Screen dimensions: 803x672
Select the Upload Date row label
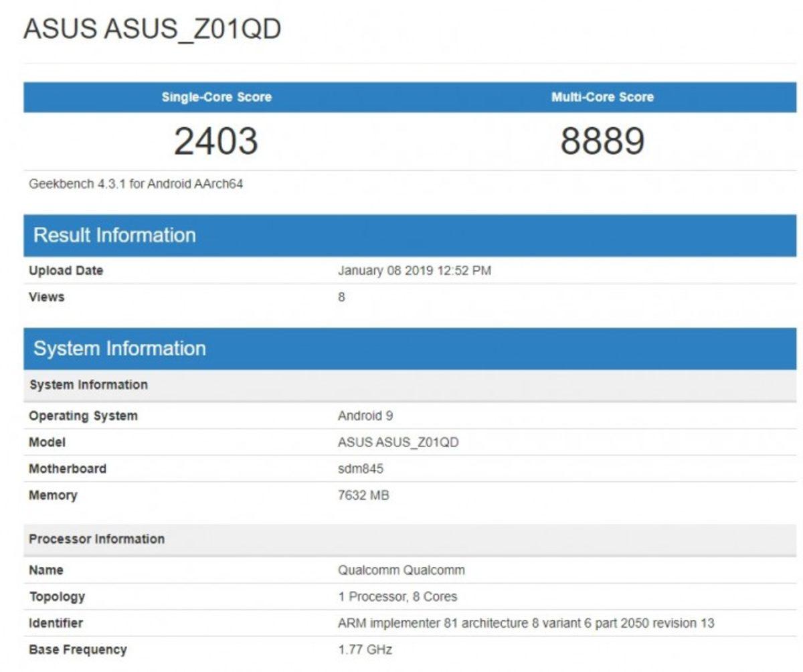(65, 270)
